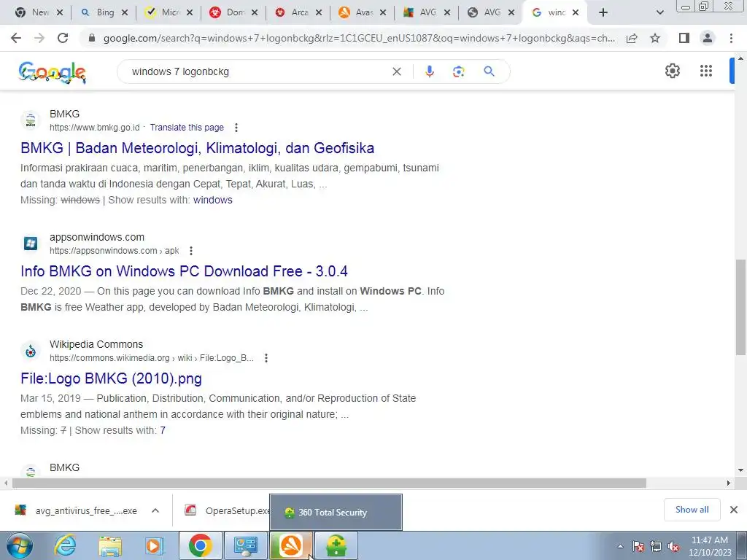
Task: Submit search with magnifying glass icon
Action: (489, 71)
